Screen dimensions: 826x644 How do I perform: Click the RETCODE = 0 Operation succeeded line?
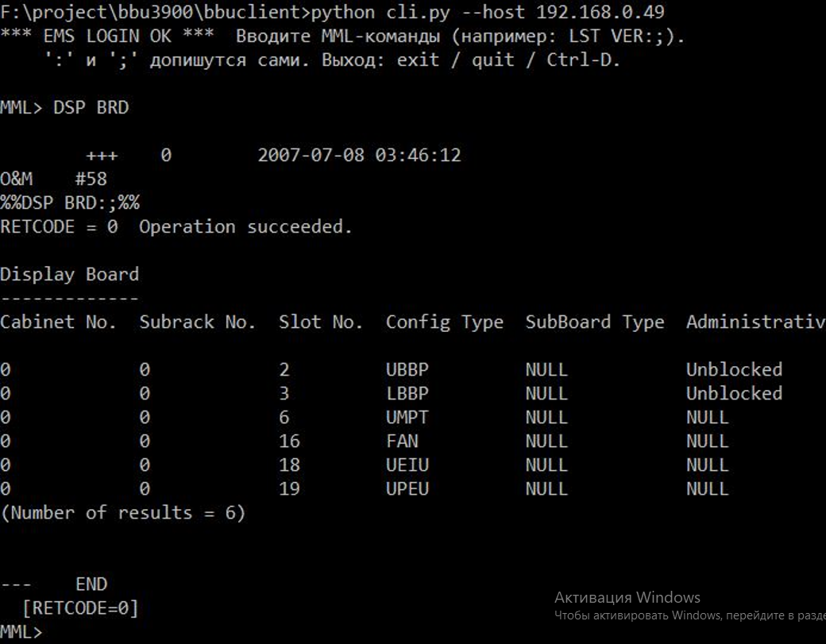click(x=176, y=227)
